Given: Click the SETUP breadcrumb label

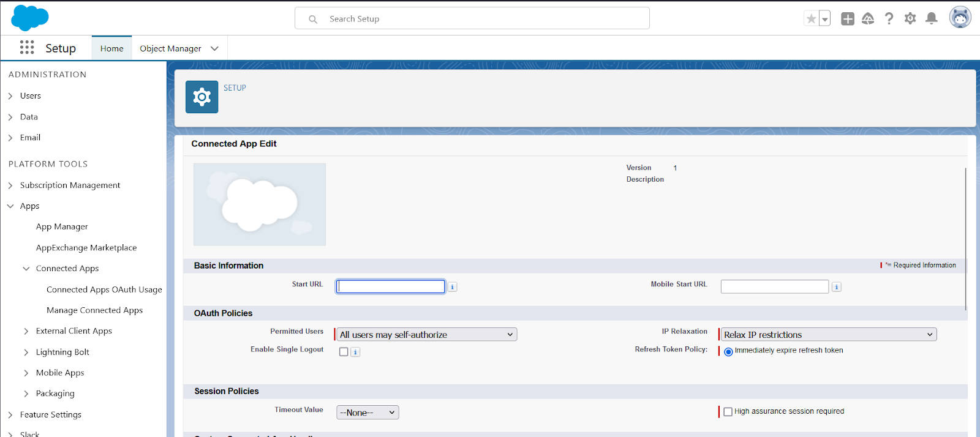Looking at the screenshot, I should pyautogui.click(x=235, y=88).
